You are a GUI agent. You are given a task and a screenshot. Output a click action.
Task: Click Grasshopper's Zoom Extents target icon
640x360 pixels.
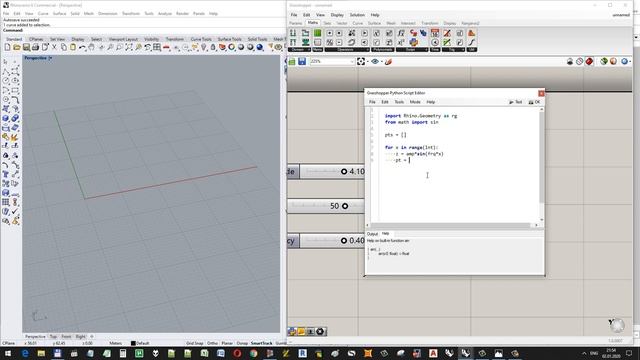pyautogui.click(x=361, y=62)
